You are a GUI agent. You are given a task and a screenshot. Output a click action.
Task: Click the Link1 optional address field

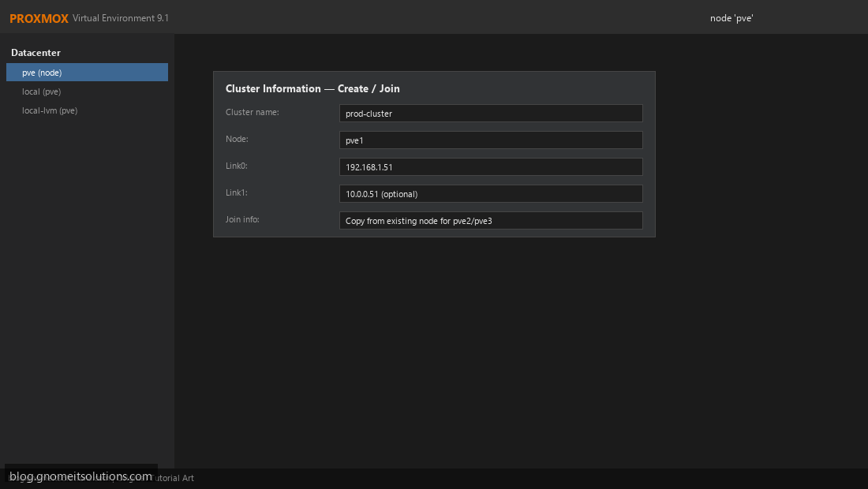point(491,193)
